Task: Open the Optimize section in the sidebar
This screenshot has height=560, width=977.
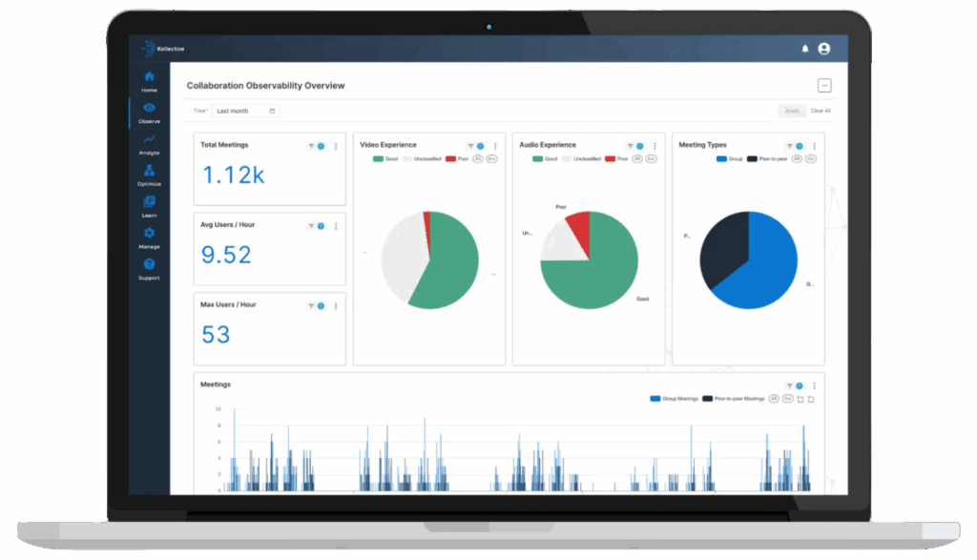Action: [x=149, y=175]
